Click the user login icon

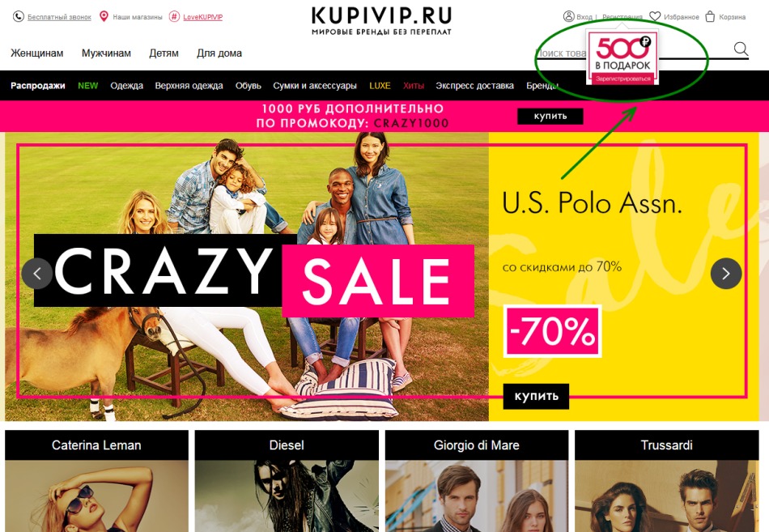point(568,17)
